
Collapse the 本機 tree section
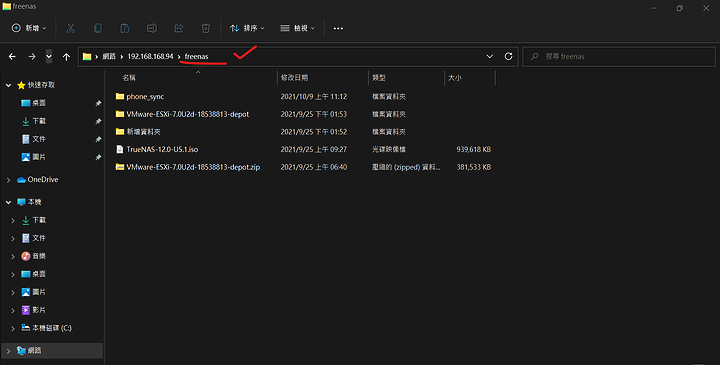[8, 202]
